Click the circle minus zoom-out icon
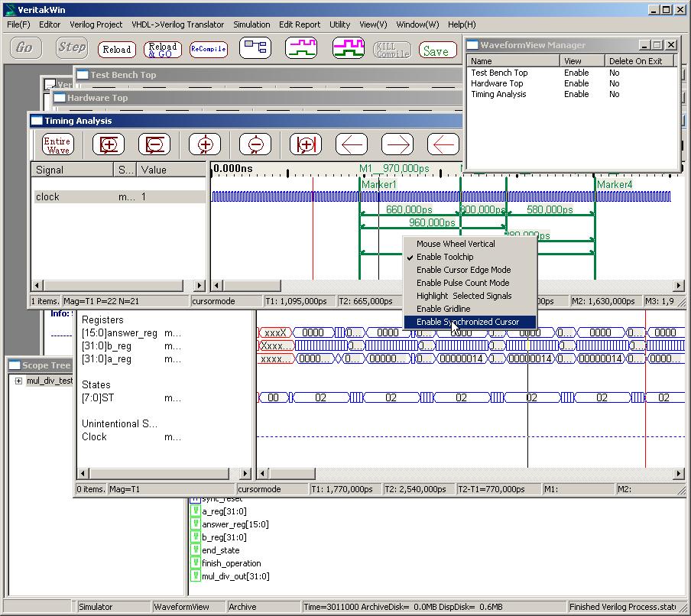691x616 pixels. (255, 144)
